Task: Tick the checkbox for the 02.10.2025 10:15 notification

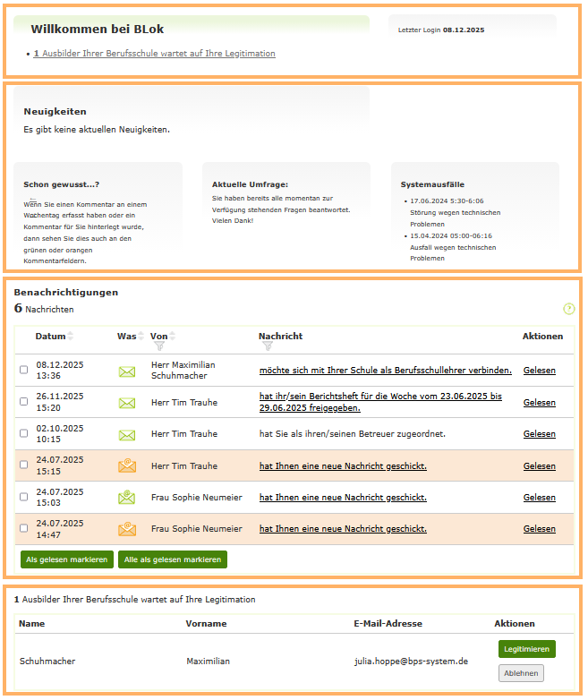Action: tap(23, 433)
